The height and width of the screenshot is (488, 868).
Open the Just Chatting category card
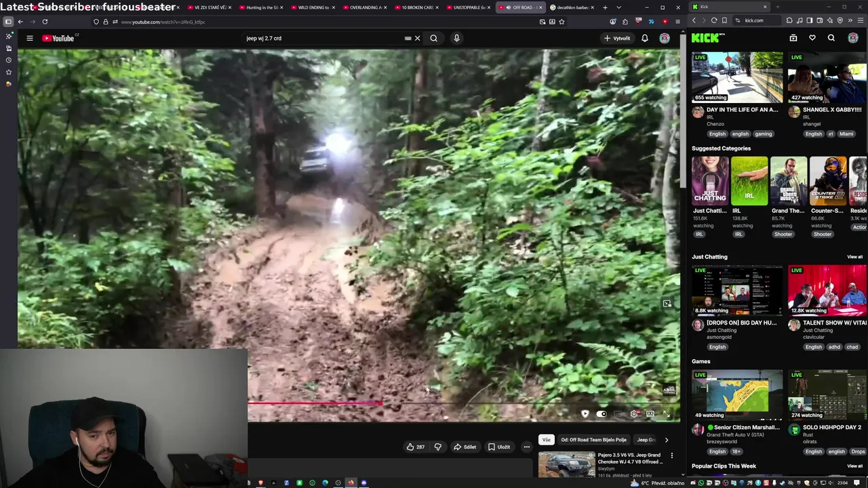(x=710, y=181)
